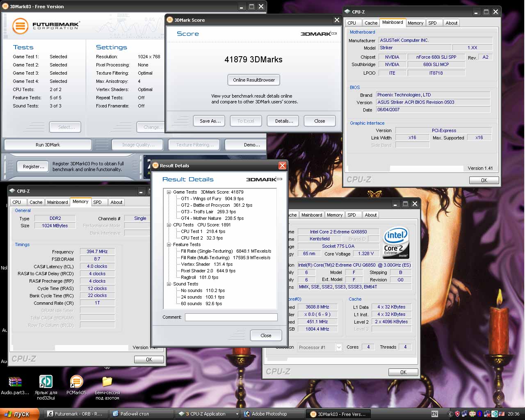Click the Bluetooth tray icon
This screenshot has width=525, height=420.
click(x=479, y=414)
